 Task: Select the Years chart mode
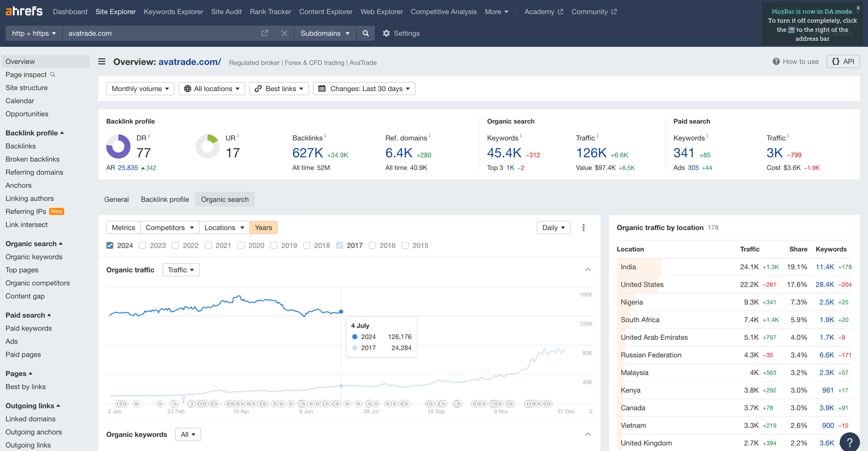click(264, 228)
